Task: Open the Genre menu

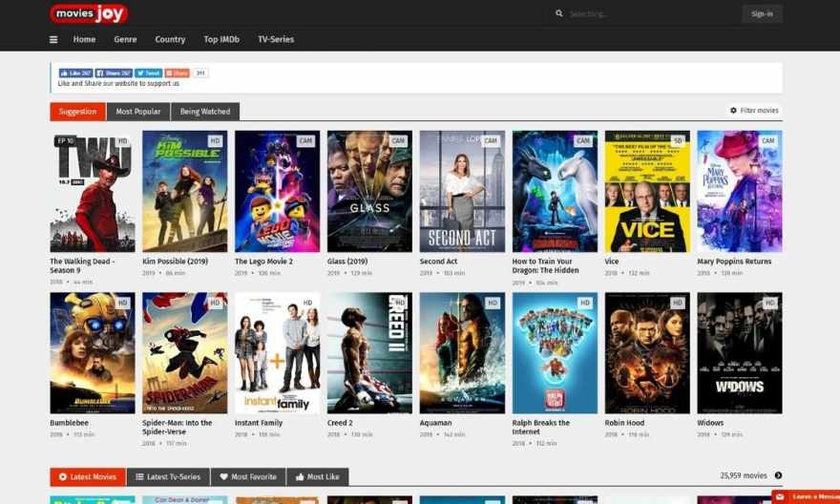Action: point(125,40)
